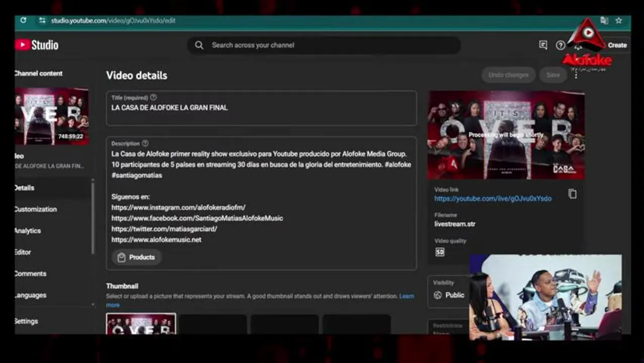Screen dimensions: 644x363
Task: Click the translate page icon in address bar
Action: click(x=604, y=21)
